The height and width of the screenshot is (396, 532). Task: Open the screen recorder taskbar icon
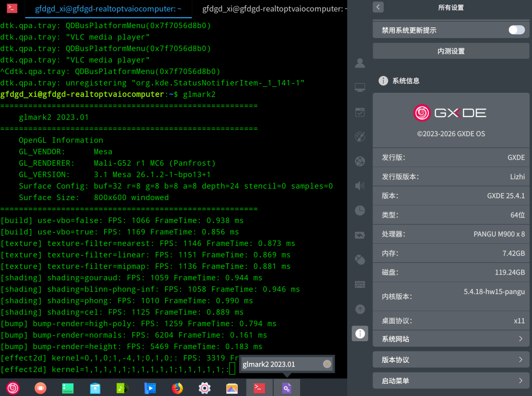click(x=40, y=388)
